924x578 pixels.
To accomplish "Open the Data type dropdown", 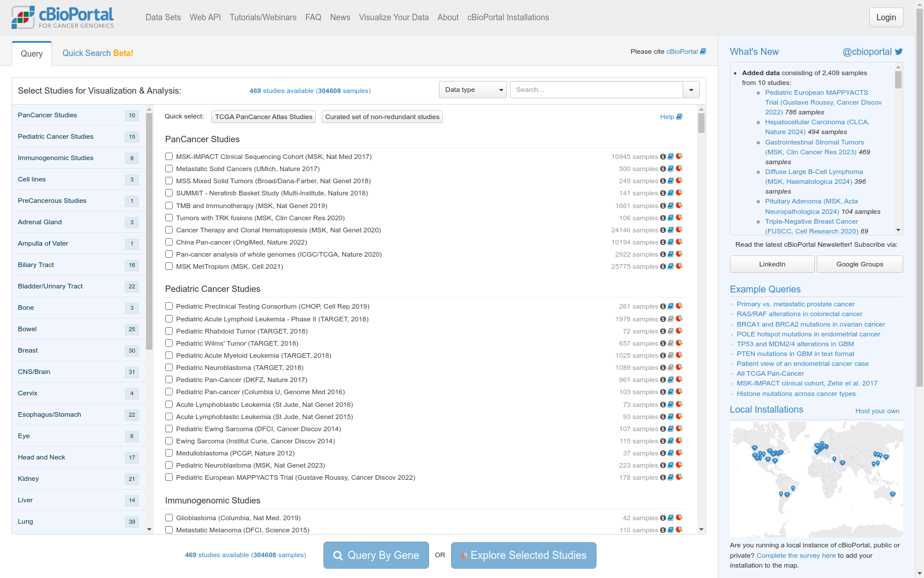I will tap(473, 90).
